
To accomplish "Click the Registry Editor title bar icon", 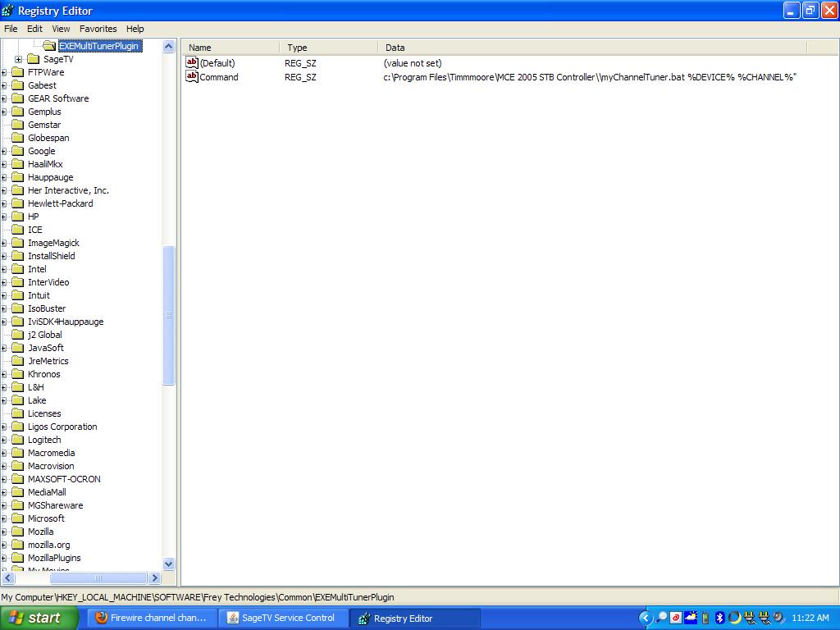I will click(x=8, y=11).
